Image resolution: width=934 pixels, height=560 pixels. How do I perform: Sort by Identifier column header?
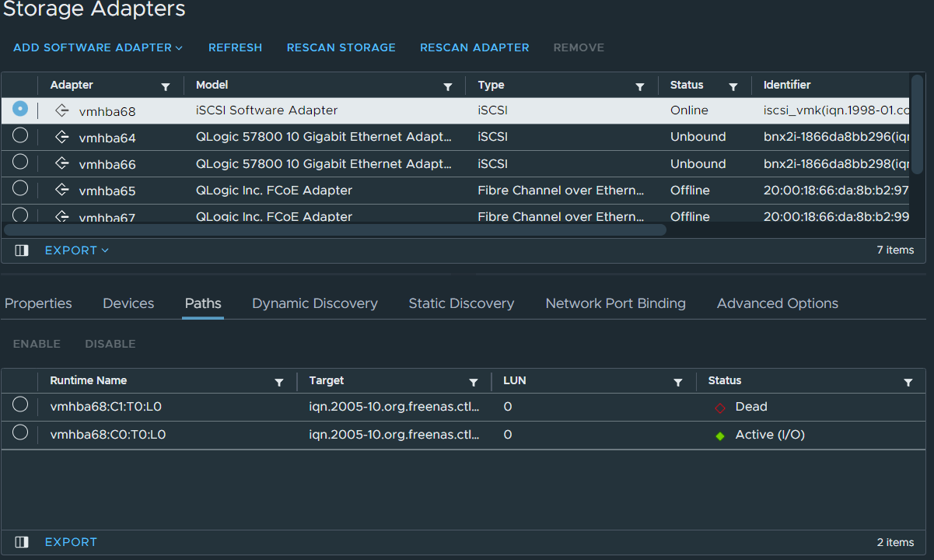point(787,85)
